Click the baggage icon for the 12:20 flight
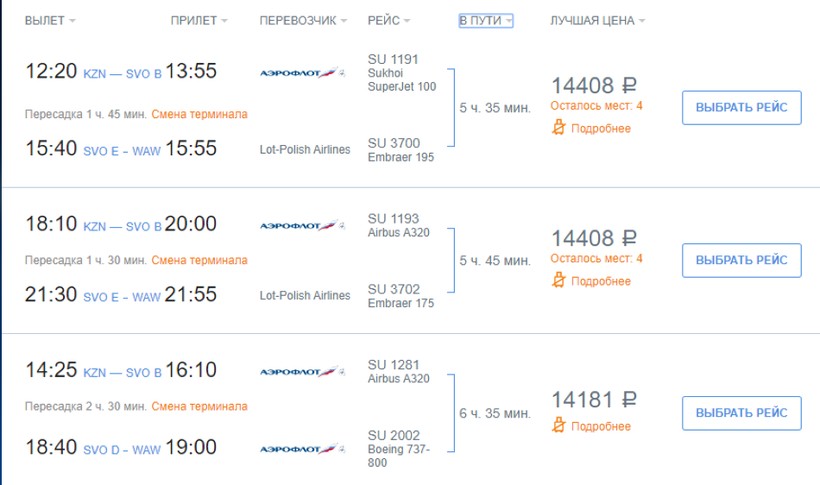 560,127
